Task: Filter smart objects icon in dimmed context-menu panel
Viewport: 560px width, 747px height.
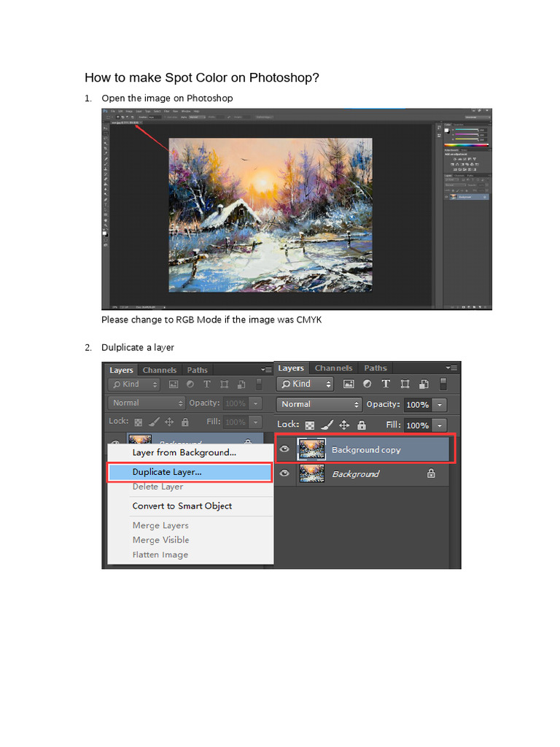Action: [x=241, y=384]
